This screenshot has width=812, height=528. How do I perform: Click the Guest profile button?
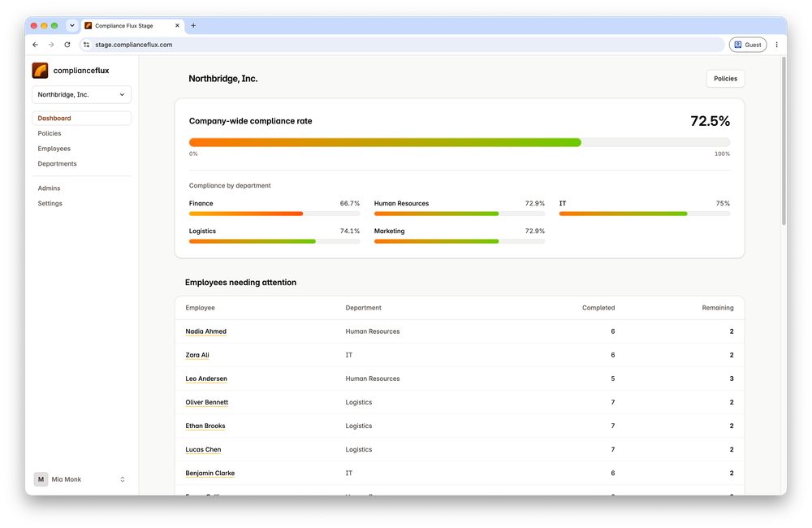[x=748, y=45]
